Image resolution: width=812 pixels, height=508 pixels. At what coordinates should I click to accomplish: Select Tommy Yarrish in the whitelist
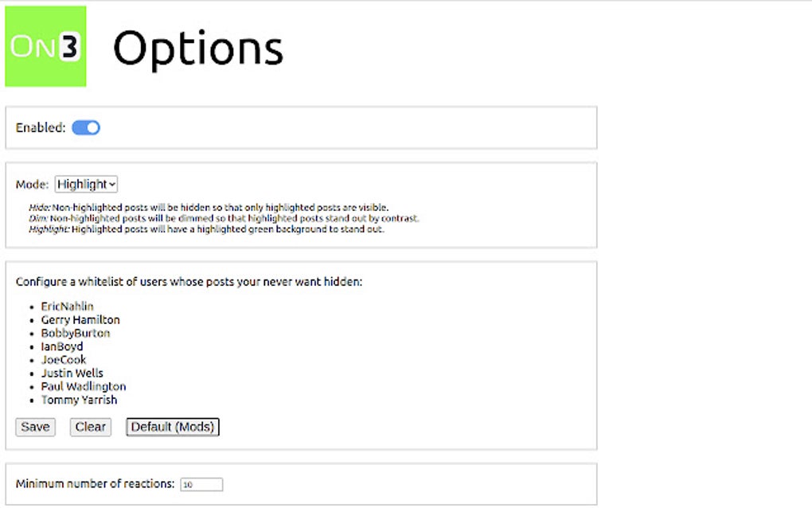tap(79, 400)
